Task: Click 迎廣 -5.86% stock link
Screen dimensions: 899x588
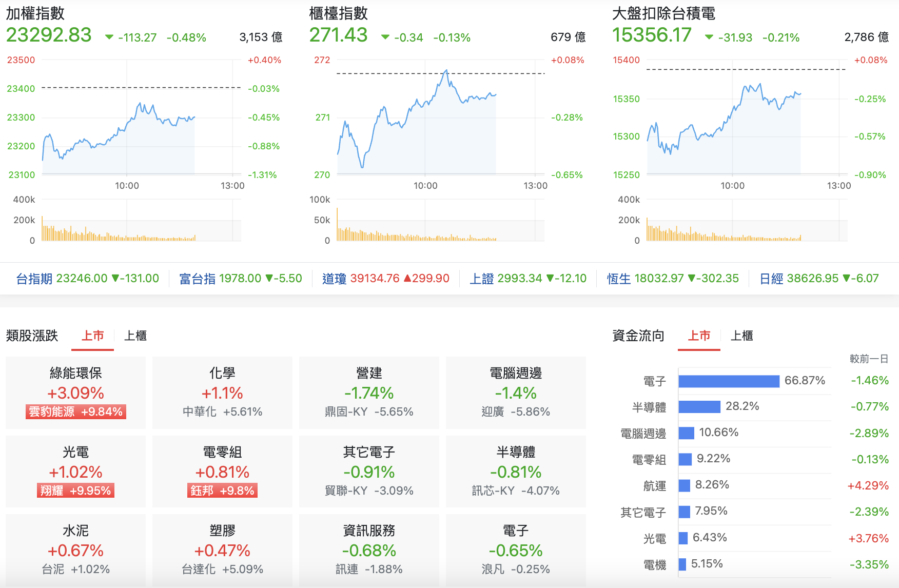Action: pos(516,411)
